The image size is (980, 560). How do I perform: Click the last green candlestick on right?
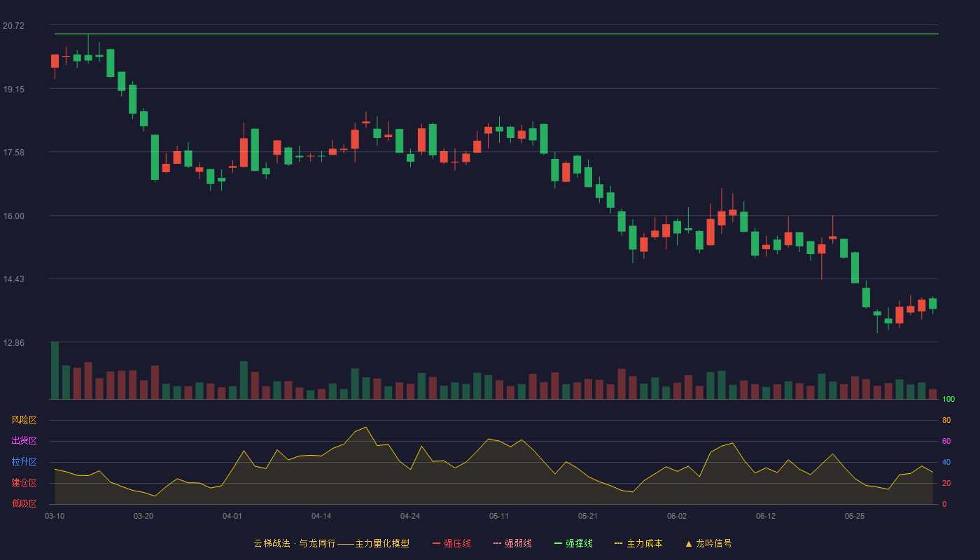pyautogui.click(x=932, y=304)
